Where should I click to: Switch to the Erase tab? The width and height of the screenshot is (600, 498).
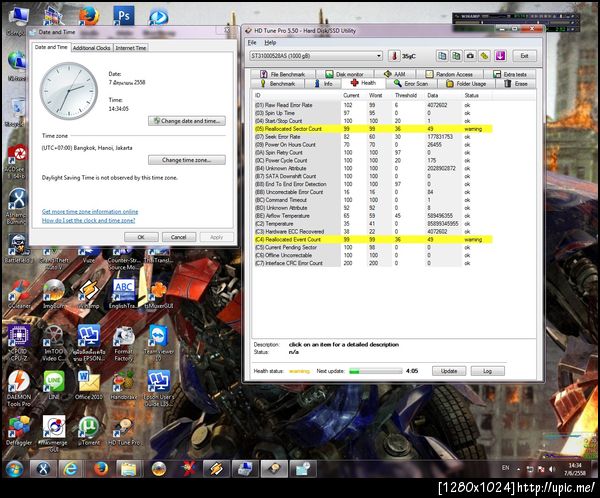(x=516, y=83)
